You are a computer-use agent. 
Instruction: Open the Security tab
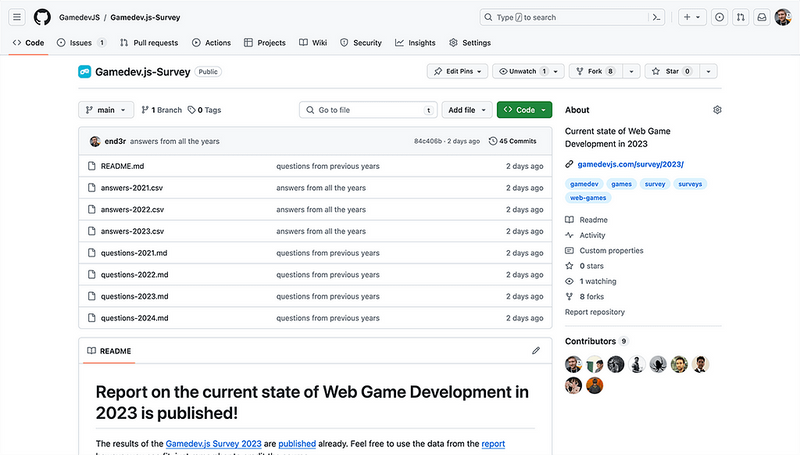click(361, 43)
